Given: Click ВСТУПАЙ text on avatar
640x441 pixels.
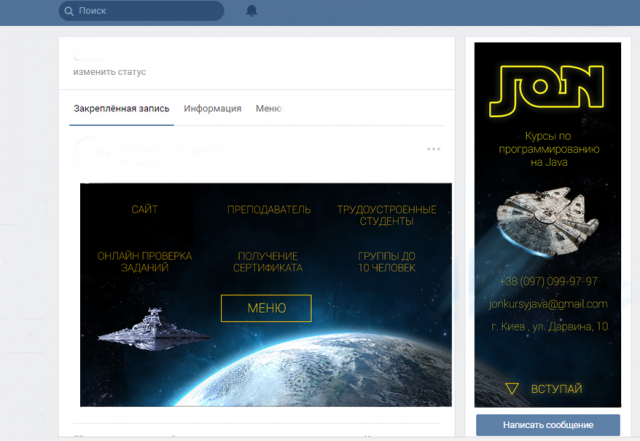Looking at the screenshot, I should point(556,389).
